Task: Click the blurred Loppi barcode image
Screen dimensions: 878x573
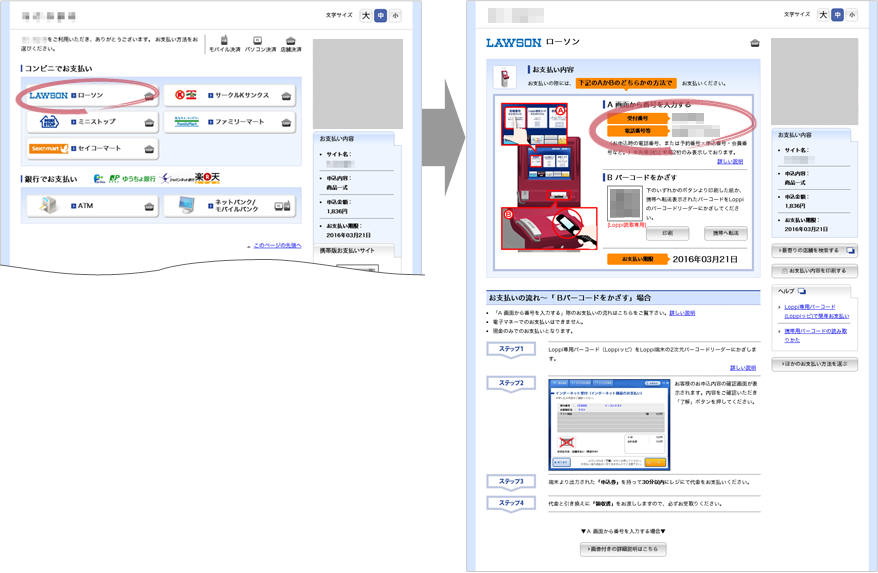Action: [x=625, y=203]
